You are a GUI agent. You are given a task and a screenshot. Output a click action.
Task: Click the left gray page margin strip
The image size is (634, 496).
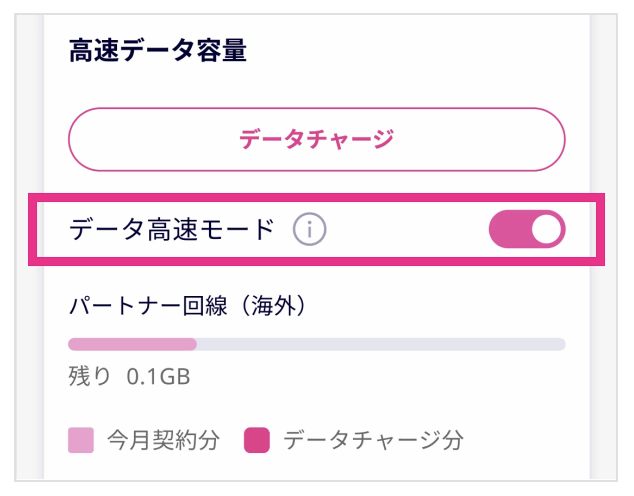click(x=30, y=247)
